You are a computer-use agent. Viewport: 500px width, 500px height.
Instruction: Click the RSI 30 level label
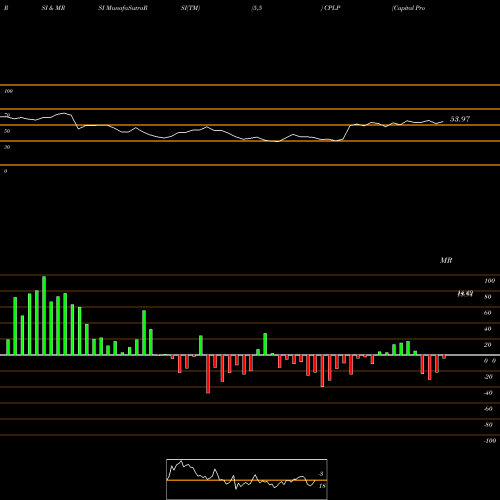click(7, 147)
